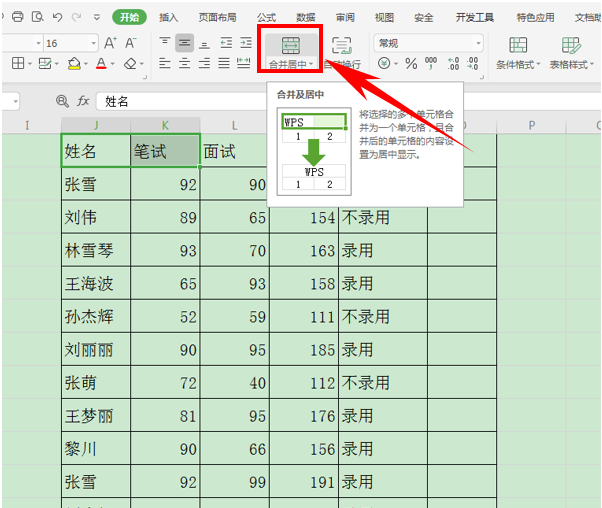Open the 表格样式 table style menu
This screenshot has height=508, width=602.
[x=572, y=53]
